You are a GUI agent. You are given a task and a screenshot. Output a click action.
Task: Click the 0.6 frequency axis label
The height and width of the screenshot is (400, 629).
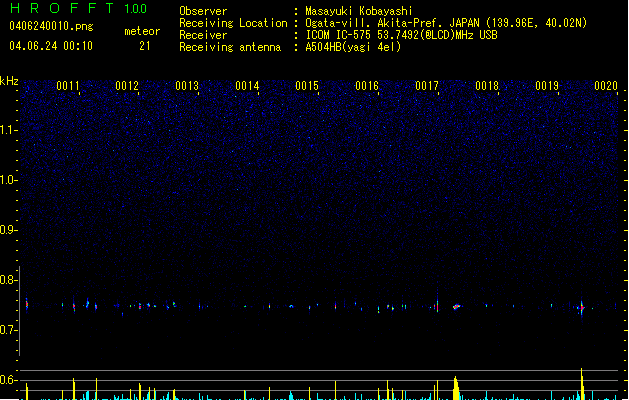point(8,380)
